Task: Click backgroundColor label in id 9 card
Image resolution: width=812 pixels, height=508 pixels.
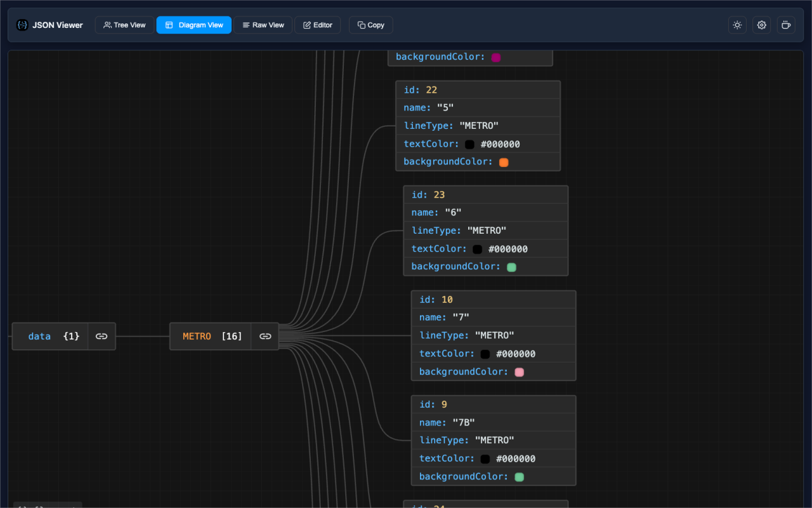Action: pos(464,476)
